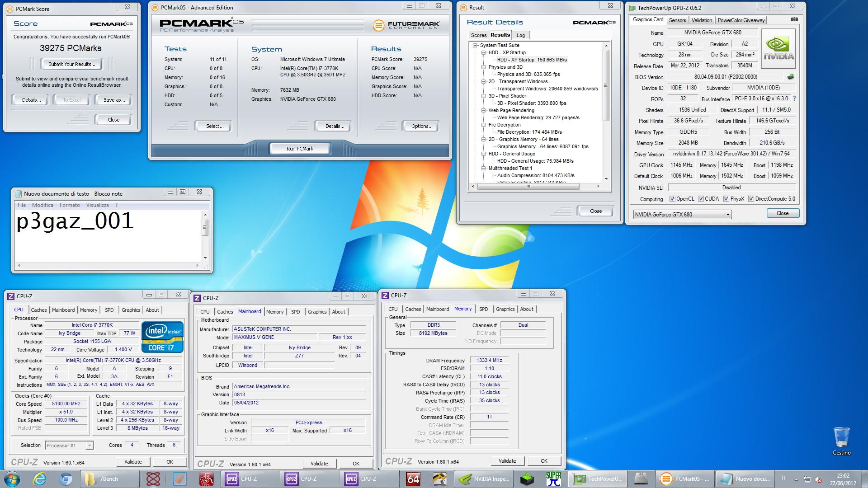Click the Bus Interface question mark icon
Screen dimensions: 868x488
tap(794, 99)
